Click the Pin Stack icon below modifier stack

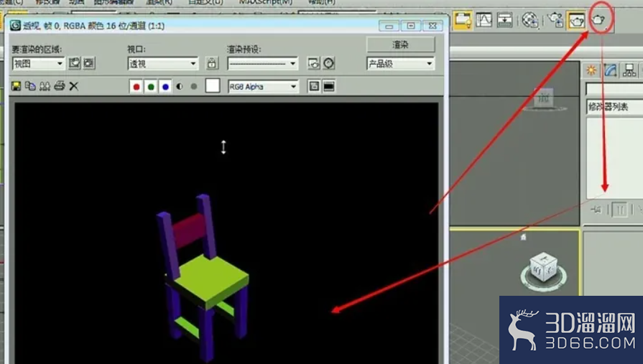pyautogui.click(x=596, y=210)
